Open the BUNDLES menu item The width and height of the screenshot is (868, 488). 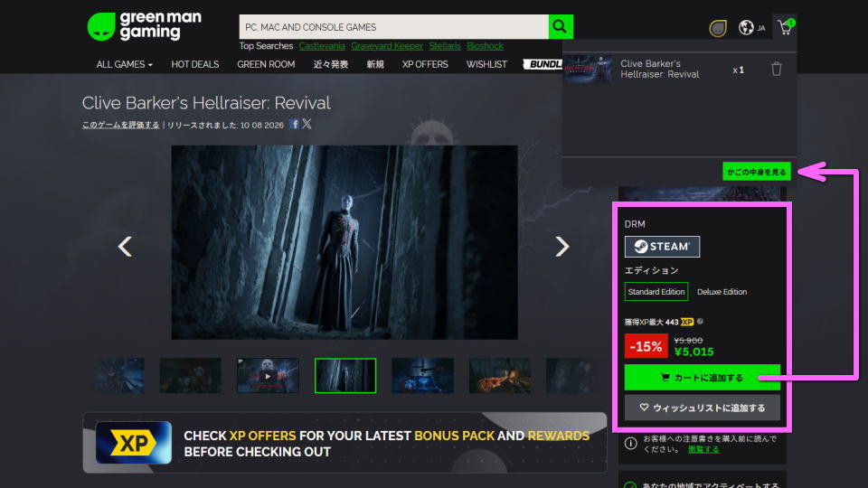point(543,64)
